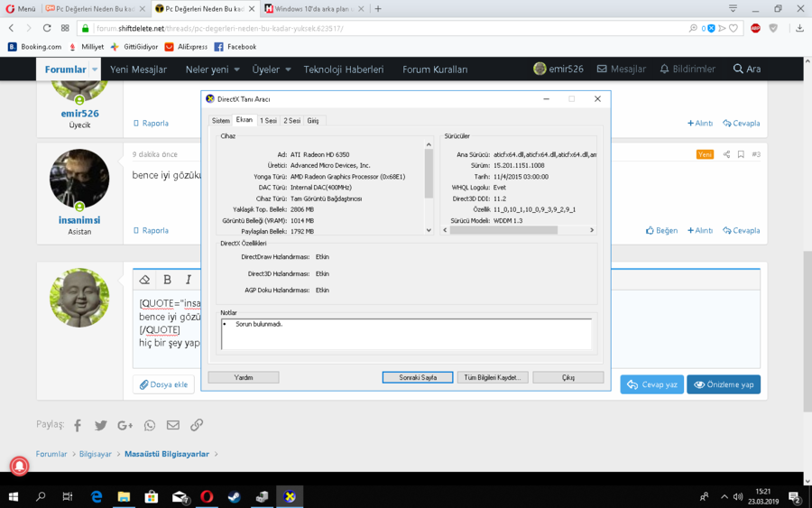
Task: Click the red notification bell bubble
Action: point(20,466)
